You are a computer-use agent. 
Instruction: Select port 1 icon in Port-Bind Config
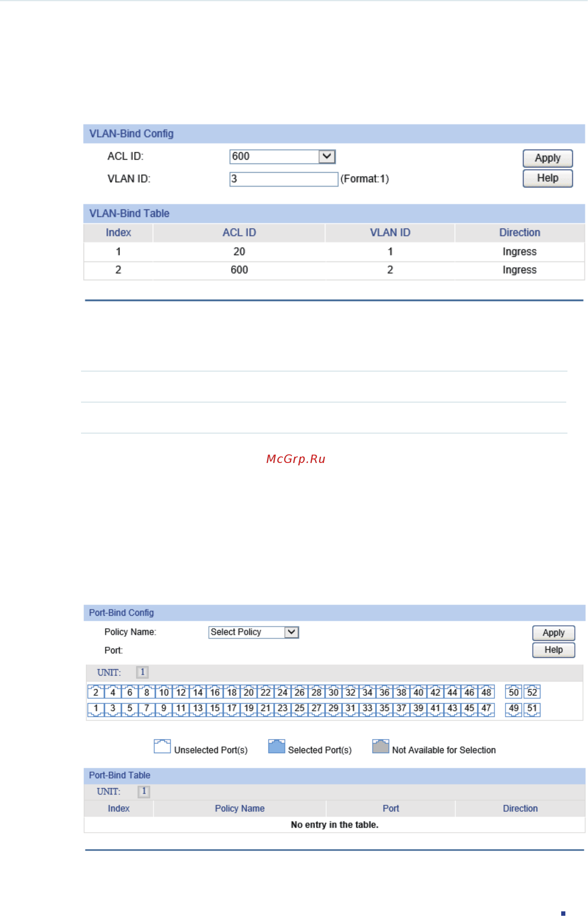(96, 709)
